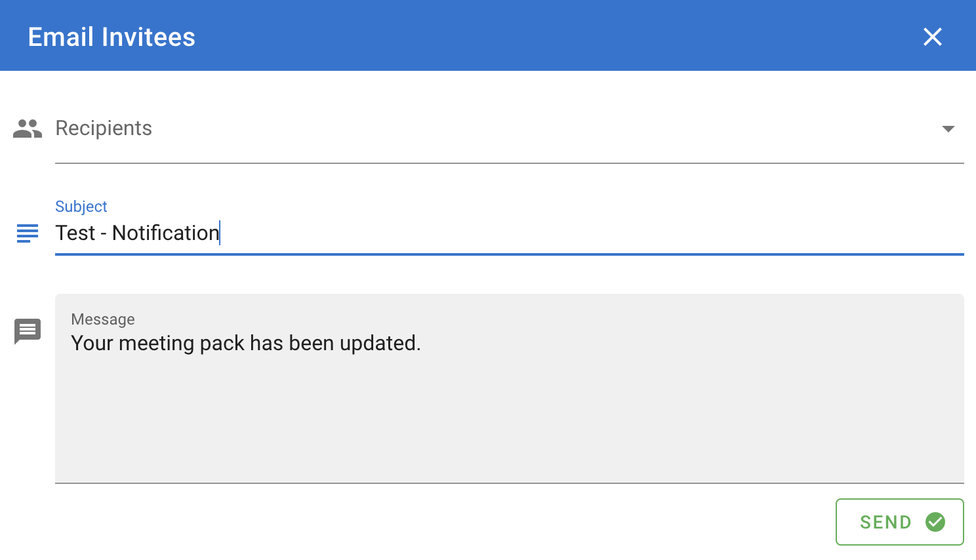Open the Recipients selection field
Screen dimensions: 976x560
coord(509,129)
